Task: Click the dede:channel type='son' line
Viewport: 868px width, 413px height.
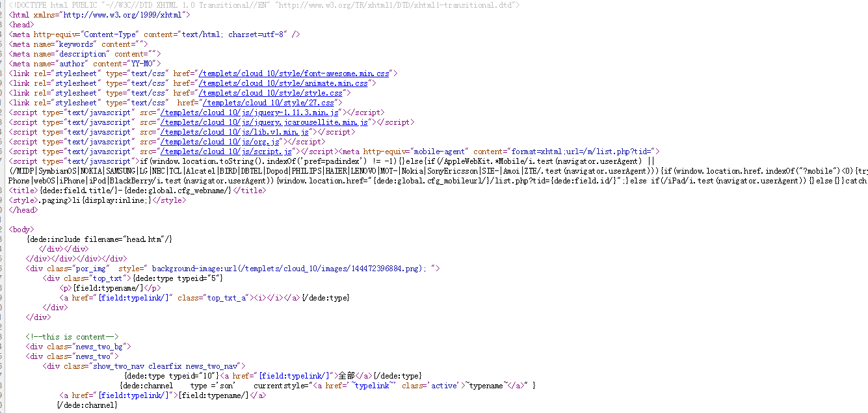Action: (328, 386)
